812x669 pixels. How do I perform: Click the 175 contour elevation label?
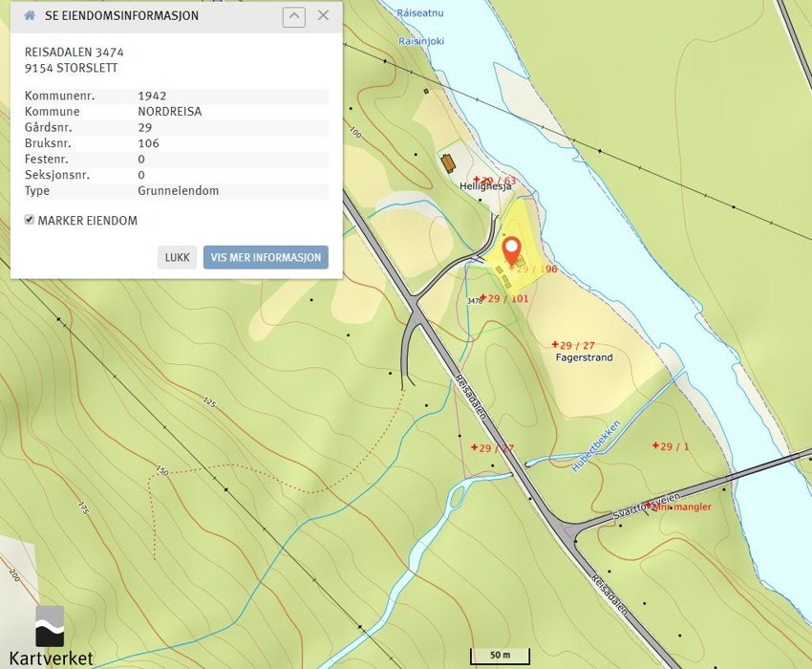tap(83, 507)
